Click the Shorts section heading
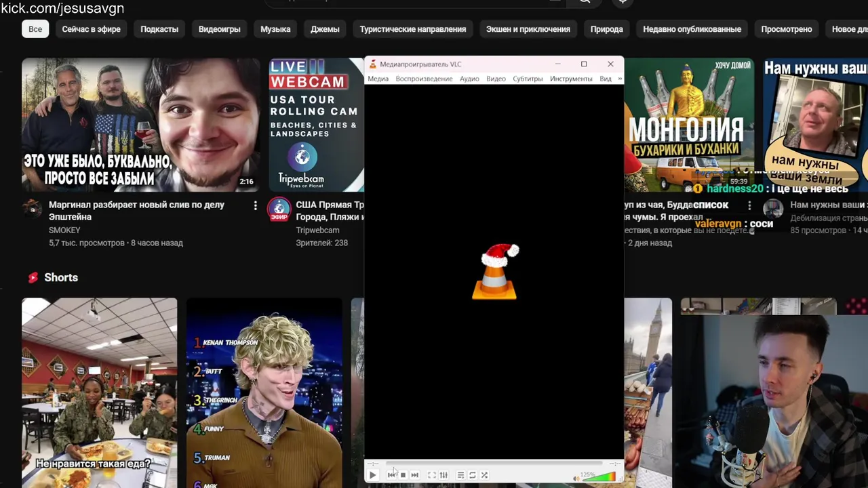This screenshot has height=488, width=868. (x=61, y=277)
